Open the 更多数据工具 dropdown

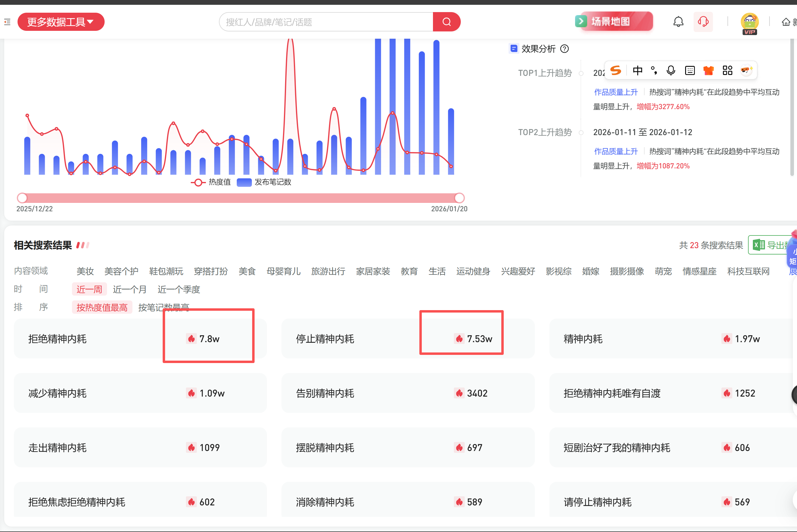click(x=61, y=22)
